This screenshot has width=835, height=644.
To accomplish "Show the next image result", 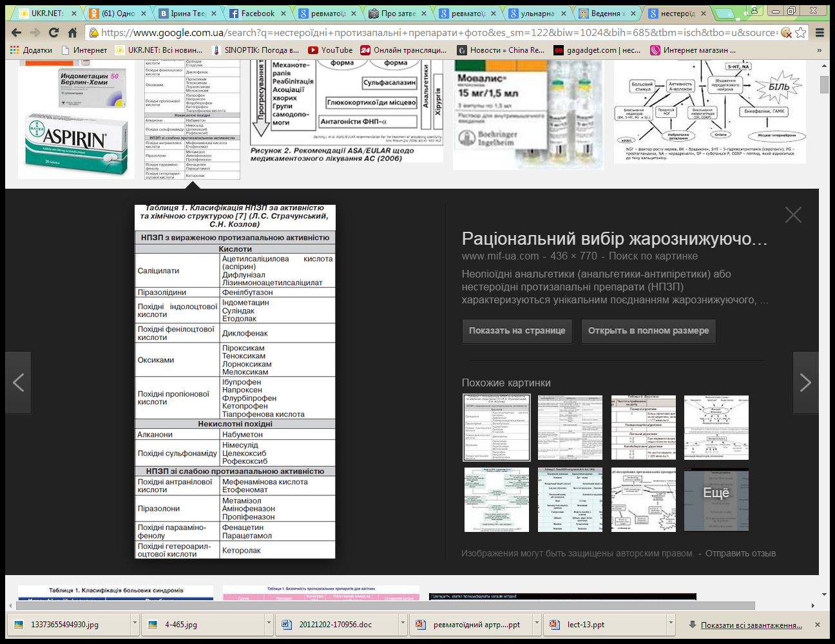I will 805,383.
